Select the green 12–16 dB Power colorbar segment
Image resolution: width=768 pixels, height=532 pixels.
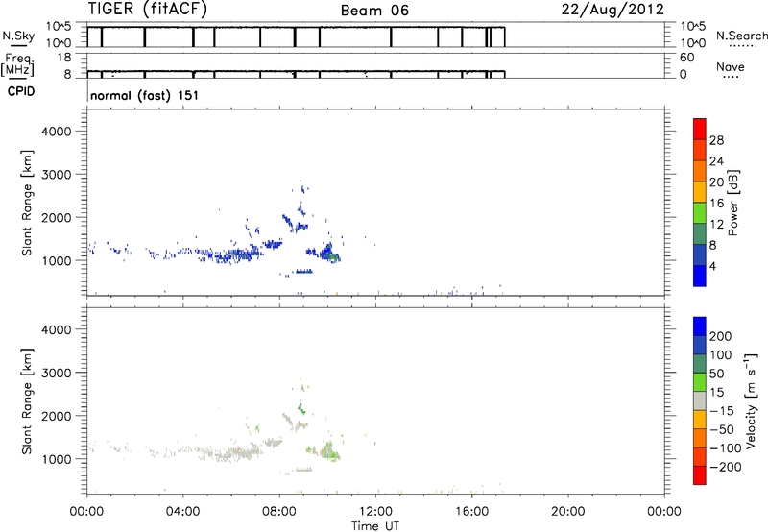700,212
